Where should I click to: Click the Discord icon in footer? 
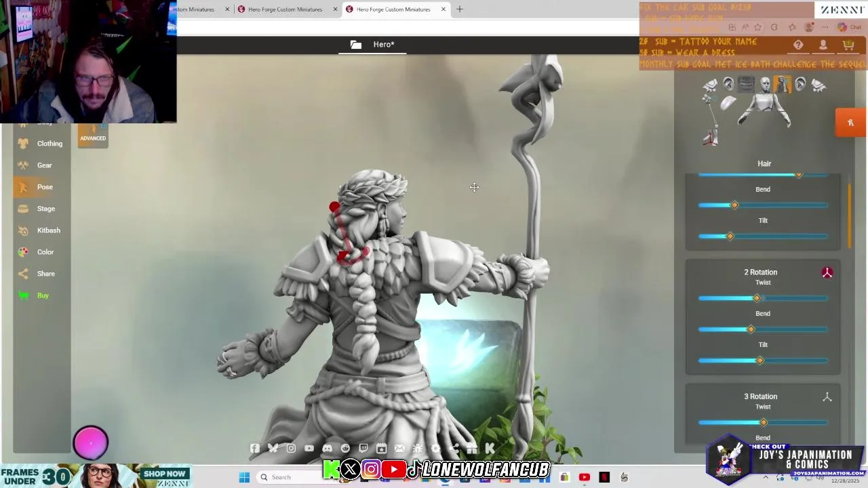point(328,448)
